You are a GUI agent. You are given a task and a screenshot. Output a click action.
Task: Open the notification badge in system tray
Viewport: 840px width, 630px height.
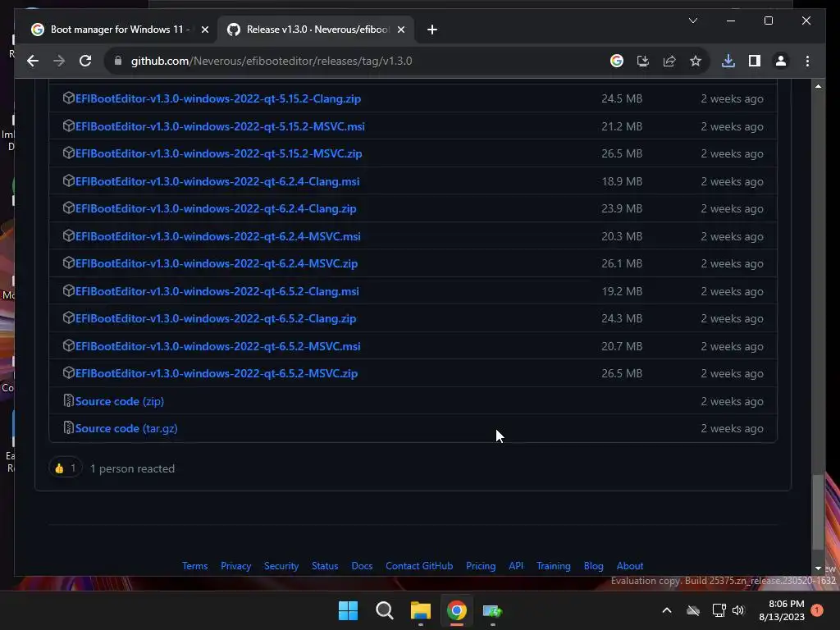click(817, 610)
